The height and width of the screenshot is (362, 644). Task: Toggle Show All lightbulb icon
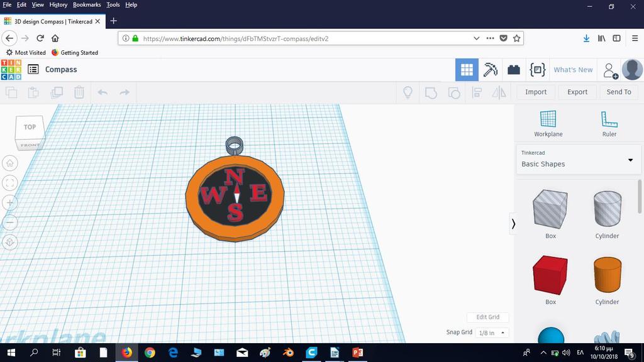pyautogui.click(x=408, y=92)
